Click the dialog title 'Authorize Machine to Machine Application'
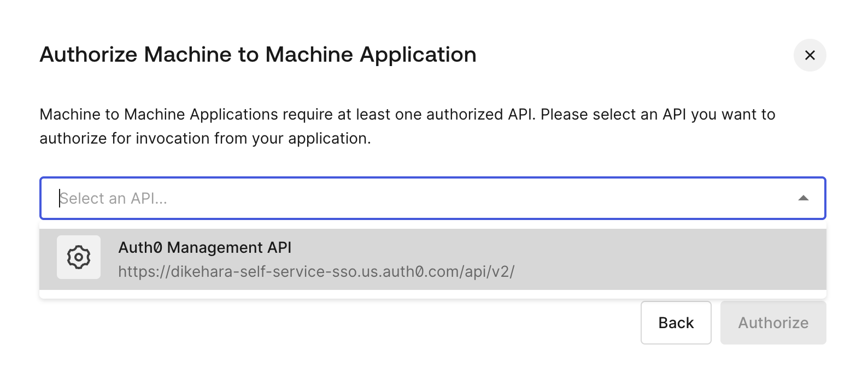 click(258, 55)
